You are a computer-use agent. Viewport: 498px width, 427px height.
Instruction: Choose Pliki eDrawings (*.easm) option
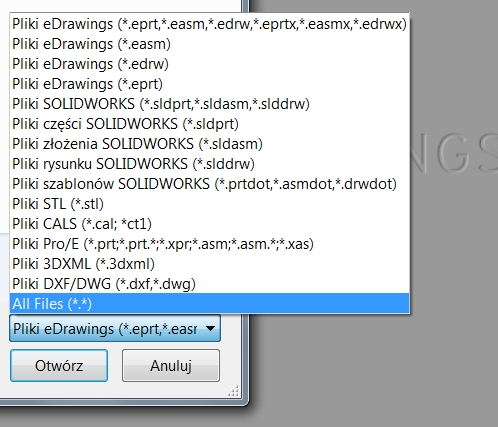(x=210, y=44)
